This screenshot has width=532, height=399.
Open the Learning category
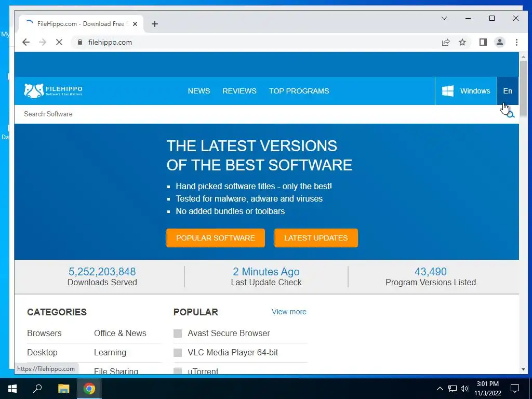click(110, 353)
